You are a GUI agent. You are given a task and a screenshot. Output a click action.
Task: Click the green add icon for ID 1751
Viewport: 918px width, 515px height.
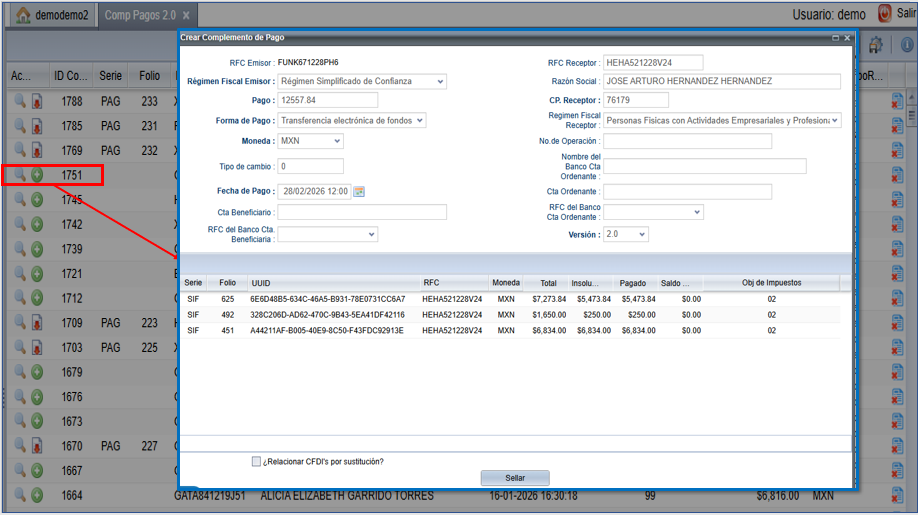[x=37, y=175]
